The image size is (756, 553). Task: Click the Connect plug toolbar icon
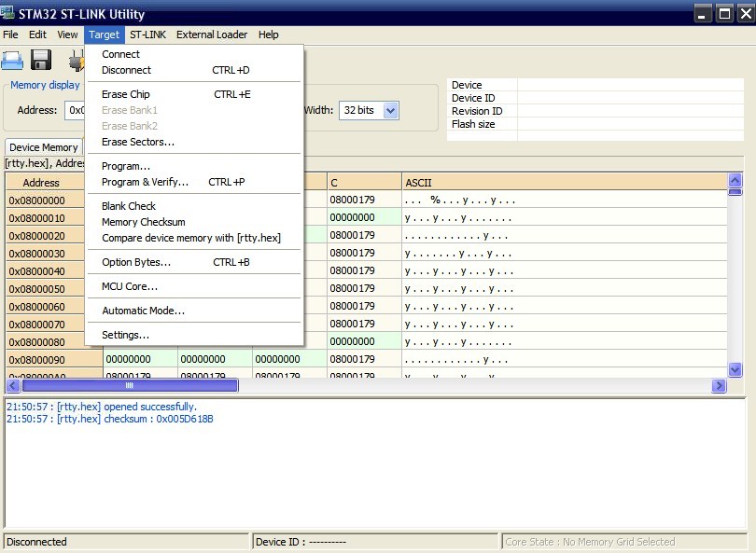tap(77, 62)
